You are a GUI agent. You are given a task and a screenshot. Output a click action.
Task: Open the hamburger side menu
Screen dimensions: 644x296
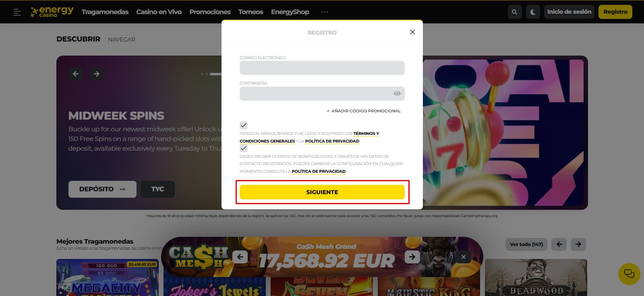pyautogui.click(x=17, y=12)
